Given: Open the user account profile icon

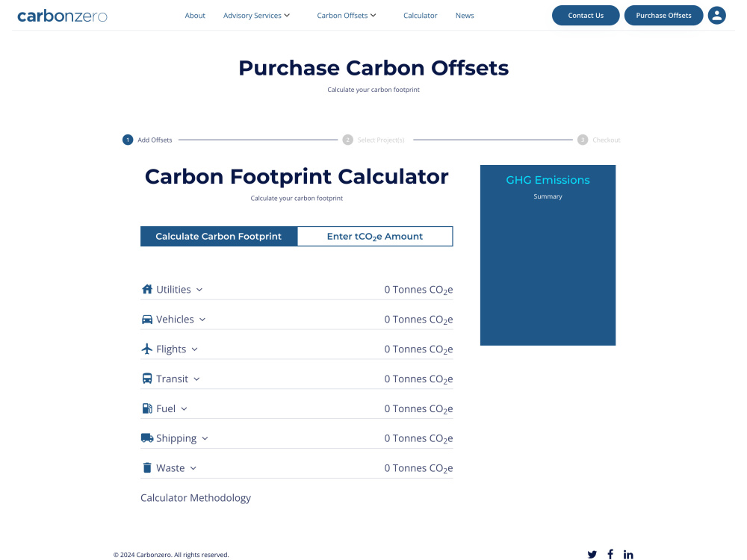Looking at the screenshot, I should 716,15.
